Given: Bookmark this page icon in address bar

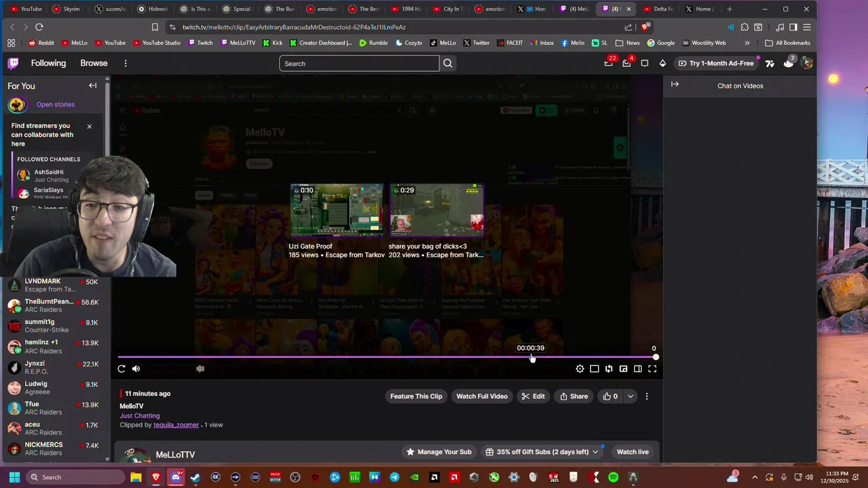Looking at the screenshot, I should tap(155, 27).
